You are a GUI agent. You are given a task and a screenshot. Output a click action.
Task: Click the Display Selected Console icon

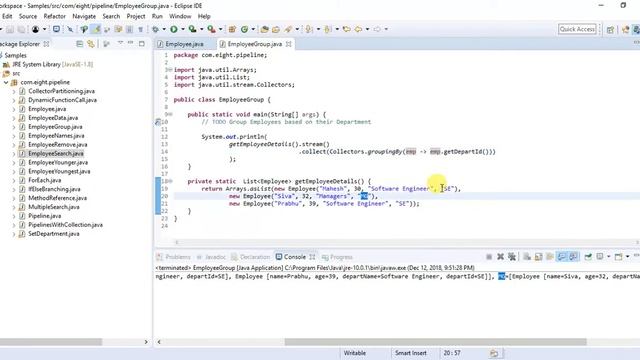click(600, 256)
